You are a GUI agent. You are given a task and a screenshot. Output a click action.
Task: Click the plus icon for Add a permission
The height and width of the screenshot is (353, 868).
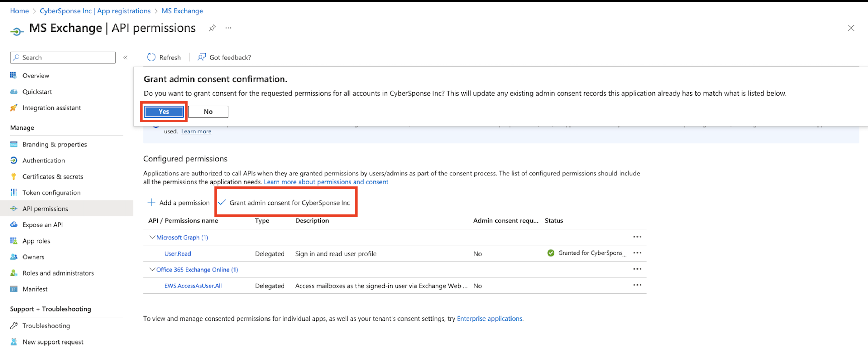coord(151,202)
